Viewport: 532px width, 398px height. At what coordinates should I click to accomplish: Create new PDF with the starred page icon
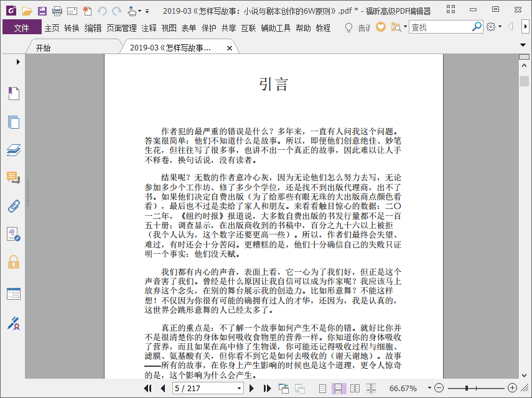tap(87, 11)
